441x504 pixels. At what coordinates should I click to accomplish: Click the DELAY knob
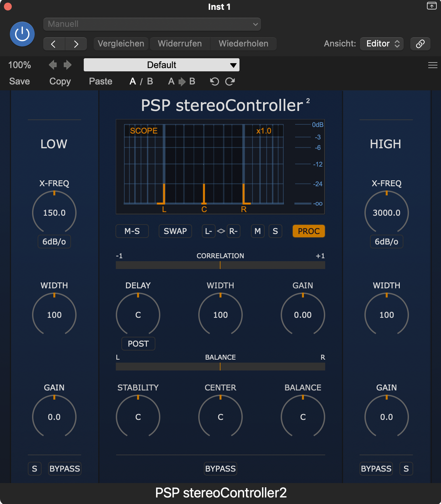click(138, 315)
